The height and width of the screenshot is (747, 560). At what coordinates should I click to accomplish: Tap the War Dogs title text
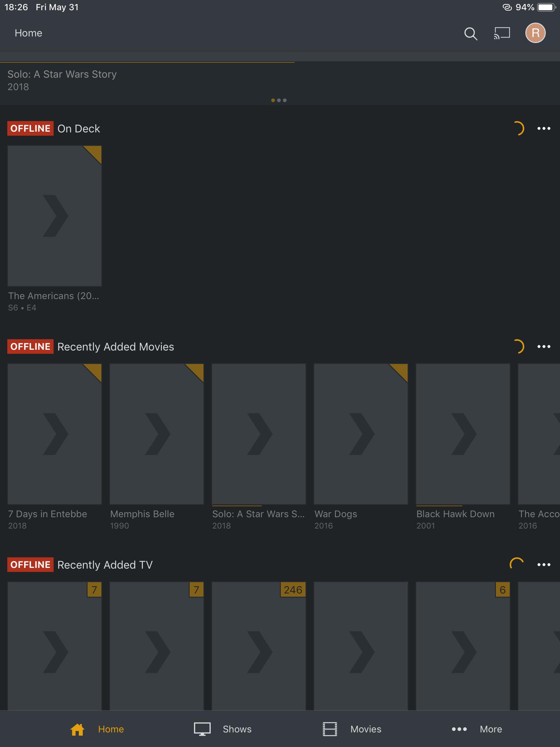click(x=336, y=514)
